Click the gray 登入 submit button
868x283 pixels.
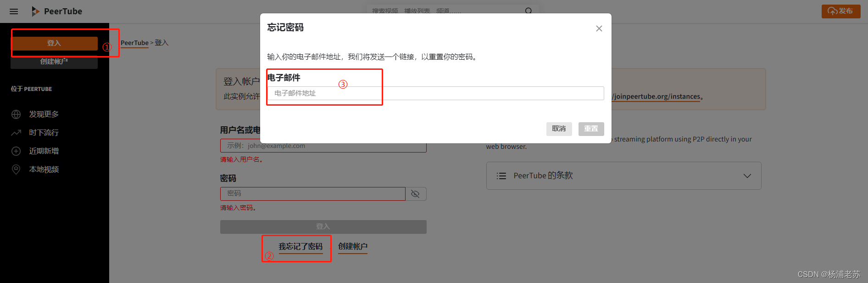tap(323, 226)
